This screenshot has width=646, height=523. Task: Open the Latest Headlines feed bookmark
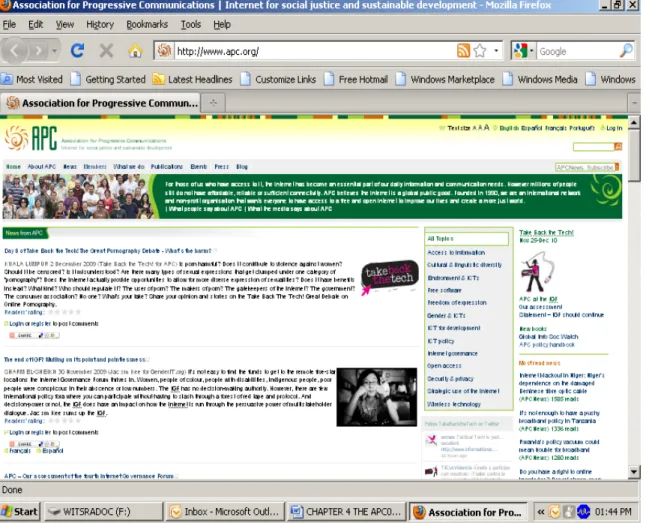point(192,79)
